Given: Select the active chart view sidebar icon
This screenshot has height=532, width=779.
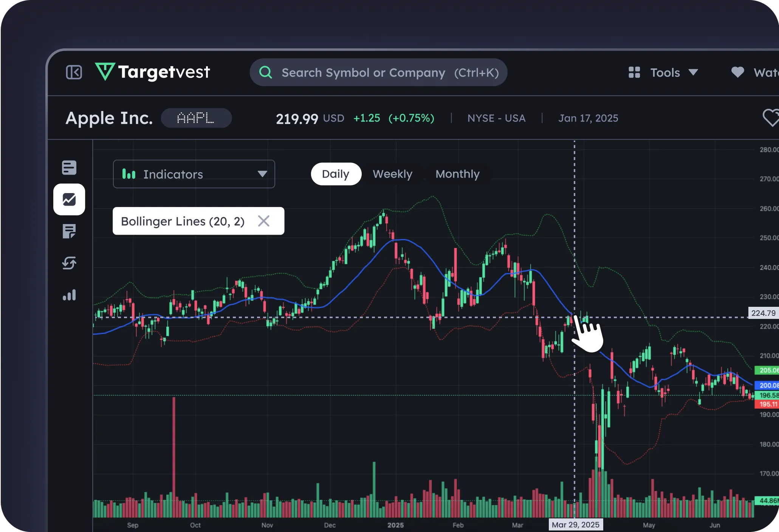Looking at the screenshot, I should click(x=69, y=199).
